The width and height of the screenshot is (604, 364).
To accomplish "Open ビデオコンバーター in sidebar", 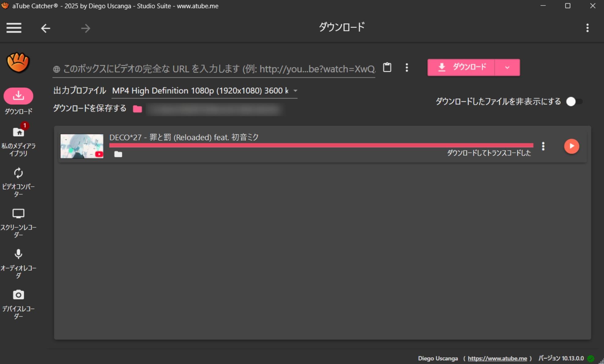I will 18,182.
